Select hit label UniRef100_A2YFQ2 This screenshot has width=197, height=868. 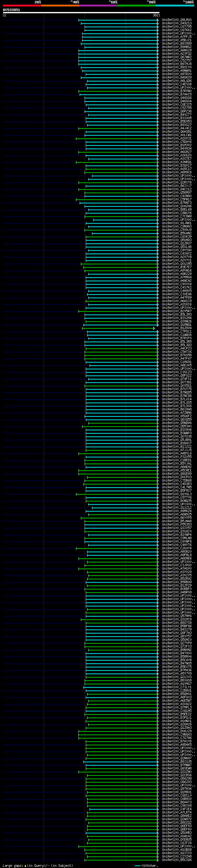[177, 54]
